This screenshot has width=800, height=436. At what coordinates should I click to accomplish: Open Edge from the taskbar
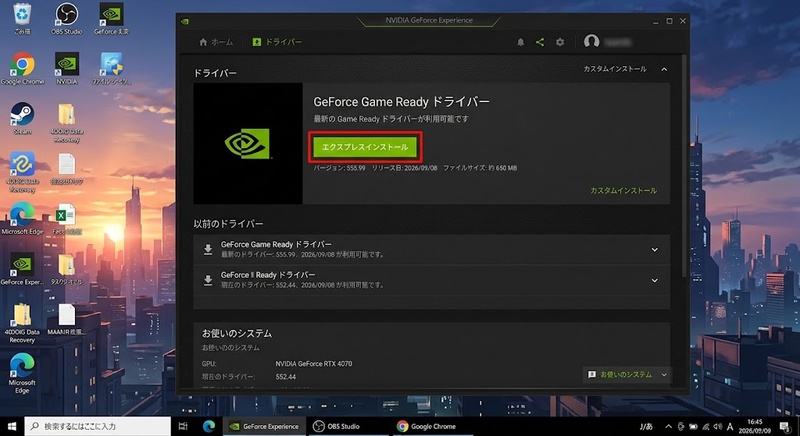pos(209,426)
